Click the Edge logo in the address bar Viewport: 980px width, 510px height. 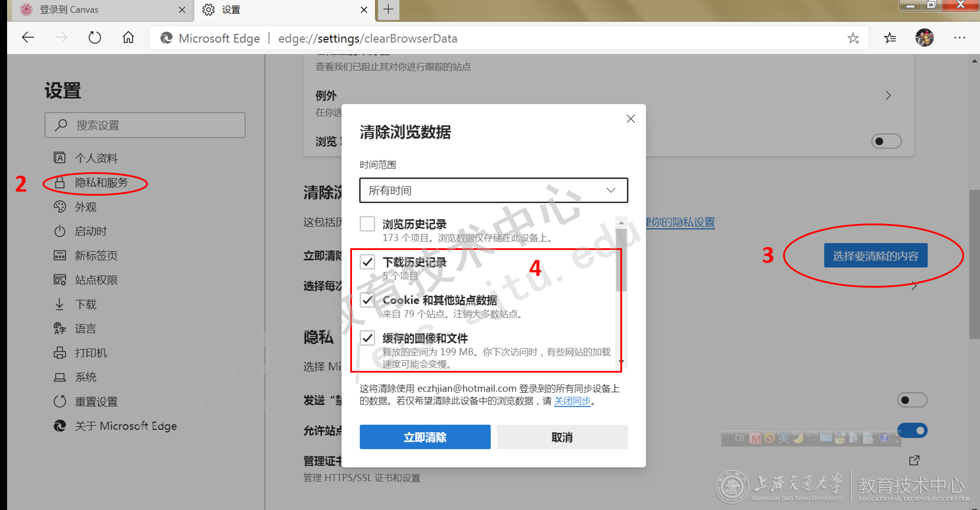point(166,38)
